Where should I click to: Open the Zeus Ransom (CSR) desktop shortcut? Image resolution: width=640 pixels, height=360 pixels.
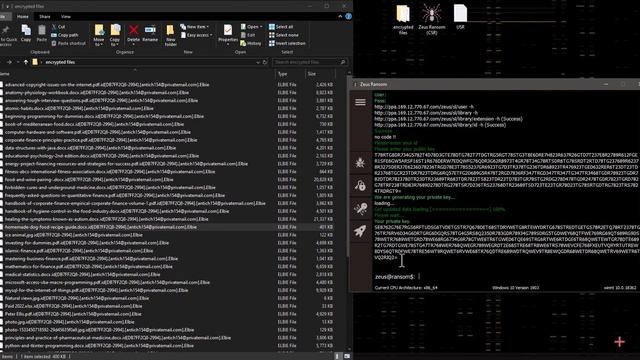(x=431, y=19)
